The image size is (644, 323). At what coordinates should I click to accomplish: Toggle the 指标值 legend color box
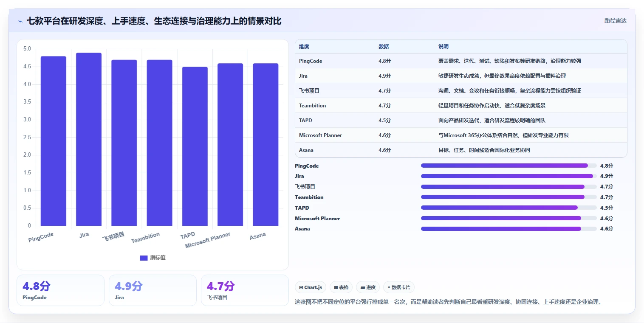click(x=144, y=258)
